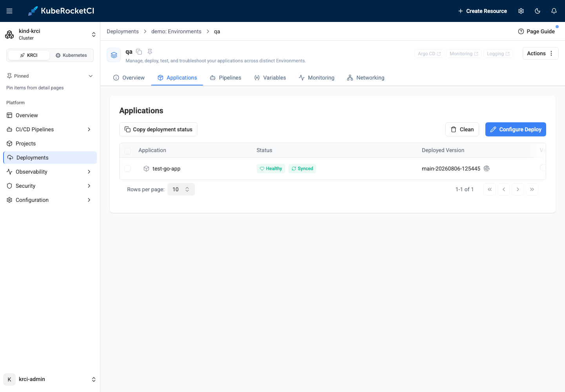Click Configure Deploy button
This screenshot has width=565, height=392.
516,129
